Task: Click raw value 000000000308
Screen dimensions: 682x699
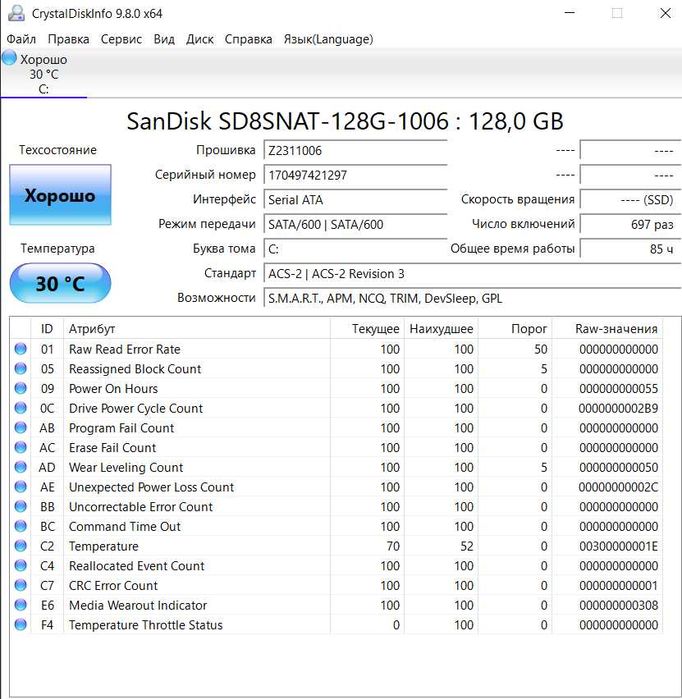Action: (x=618, y=605)
